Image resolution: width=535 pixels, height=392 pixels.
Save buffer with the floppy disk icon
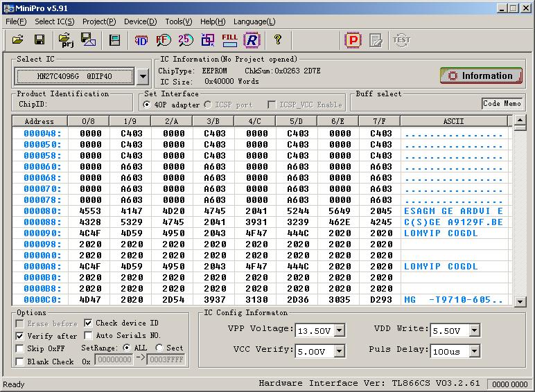40,40
